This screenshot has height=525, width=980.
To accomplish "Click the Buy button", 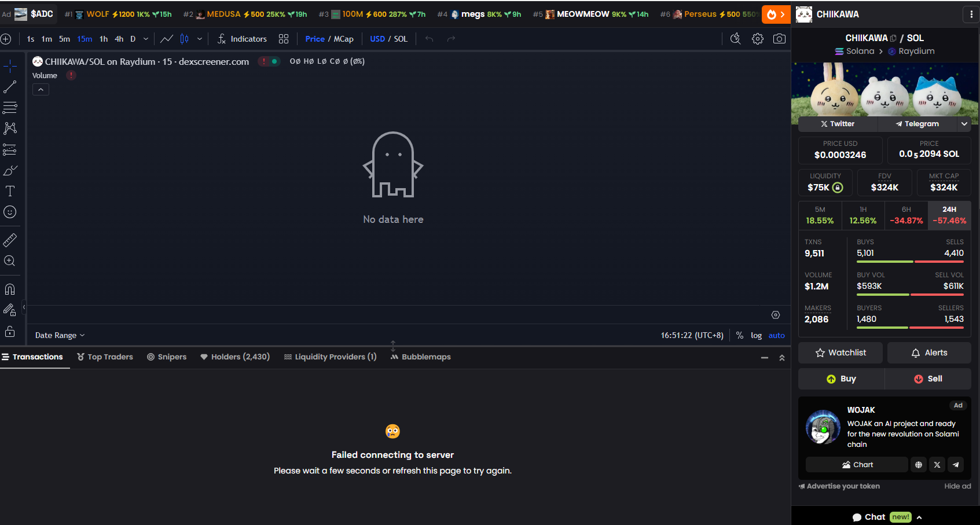I will point(841,379).
